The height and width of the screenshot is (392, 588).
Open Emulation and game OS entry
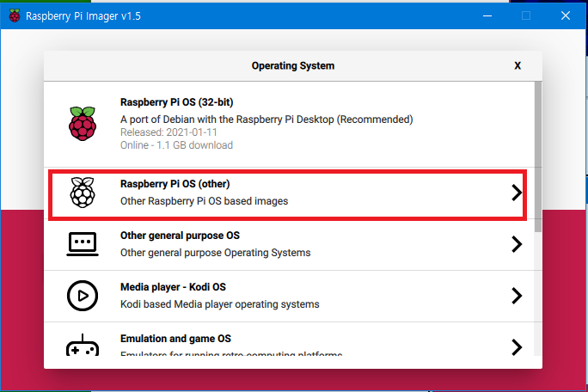pyautogui.click(x=289, y=339)
